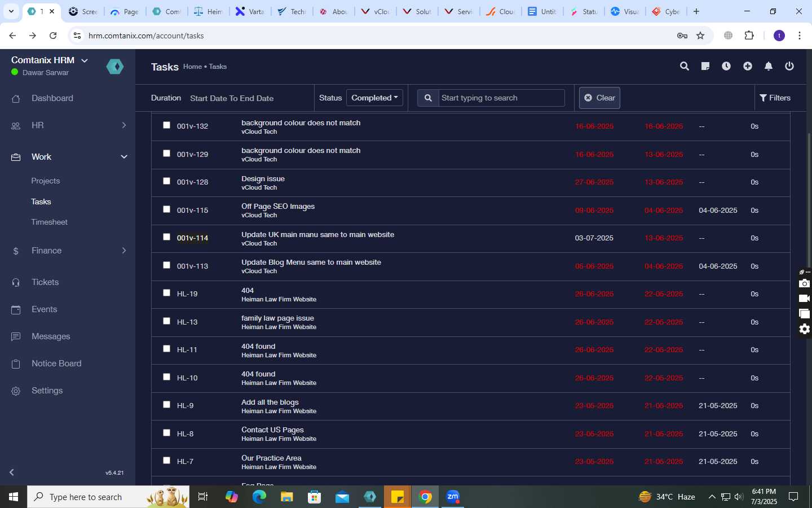
Task: Click the magnifier icon beside search field
Action: pos(428,98)
